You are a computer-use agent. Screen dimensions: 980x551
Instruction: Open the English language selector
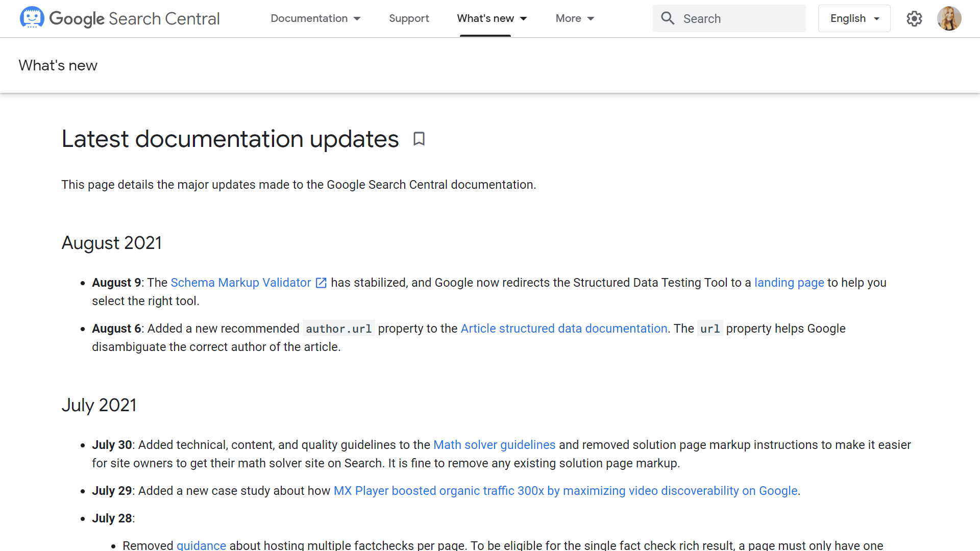(854, 18)
